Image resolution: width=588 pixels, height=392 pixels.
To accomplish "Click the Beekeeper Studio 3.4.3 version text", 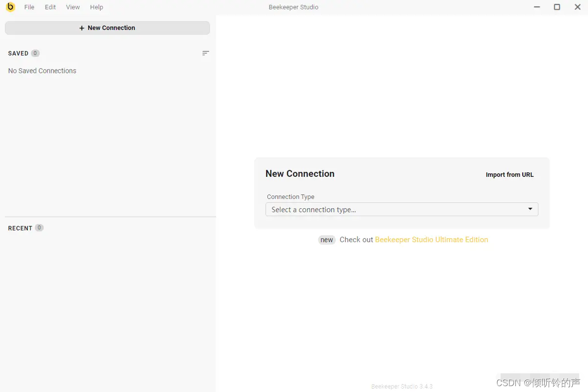I will [401, 387].
